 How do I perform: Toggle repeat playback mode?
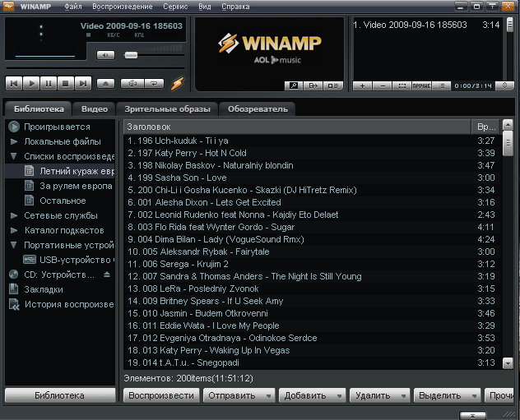point(154,84)
